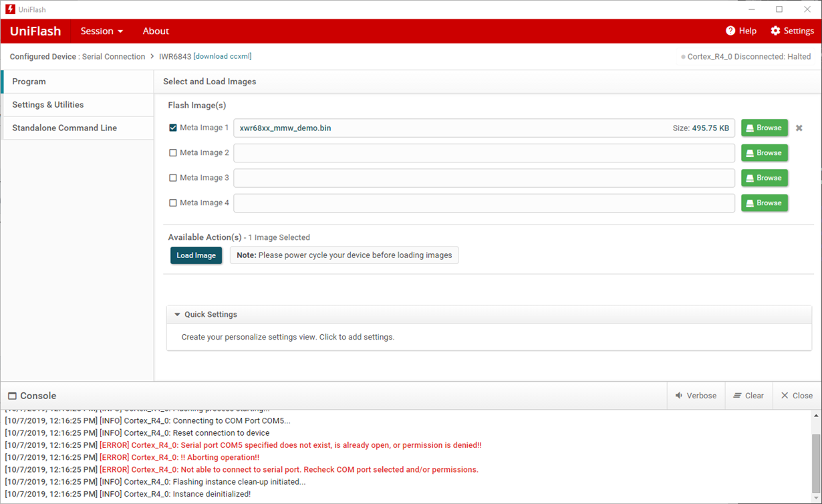The width and height of the screenshot is (822, 504).
Task: Open Help from the red header
Action: coord(741,31)
